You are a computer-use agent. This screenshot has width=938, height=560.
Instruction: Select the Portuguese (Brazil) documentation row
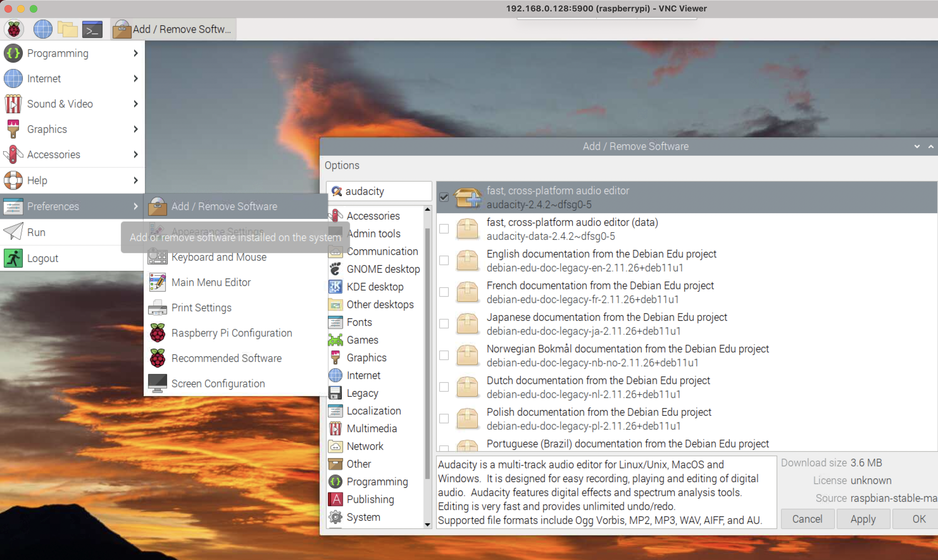[686, 445]
